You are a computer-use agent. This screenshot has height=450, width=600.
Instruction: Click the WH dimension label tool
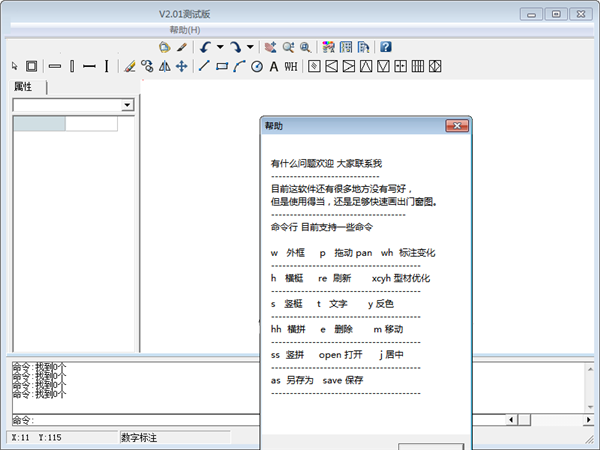291,66
